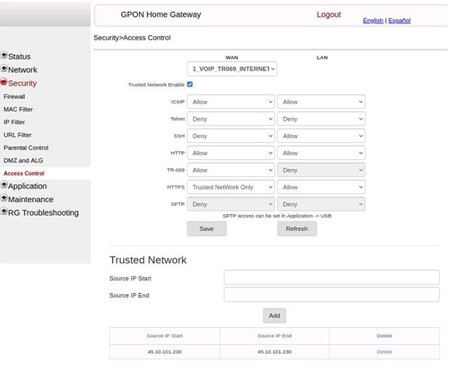468x373 pixels.
Task: Expand the Maintenance section plus icon
Action: click(4, 198)
